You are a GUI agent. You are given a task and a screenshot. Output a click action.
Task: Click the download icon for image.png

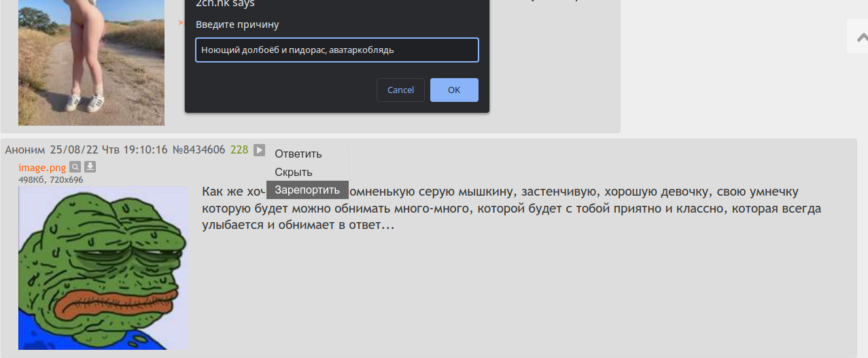click(90, 167)
